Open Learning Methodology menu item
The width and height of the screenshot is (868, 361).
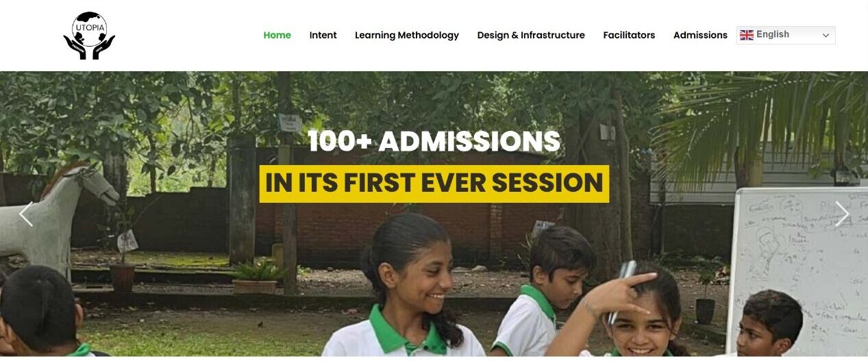point(407,35)
